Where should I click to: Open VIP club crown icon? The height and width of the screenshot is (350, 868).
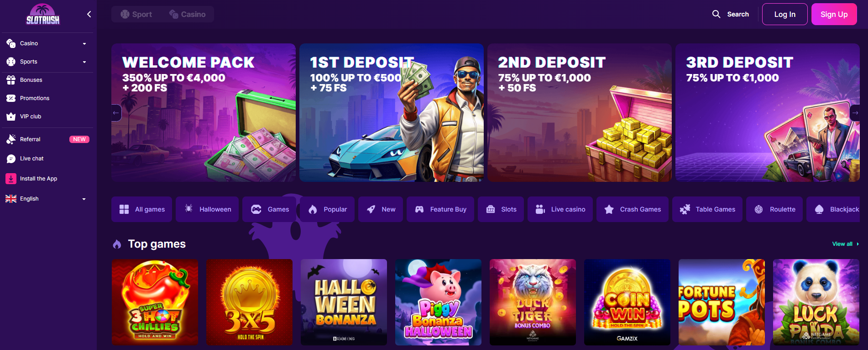point(11,117)
